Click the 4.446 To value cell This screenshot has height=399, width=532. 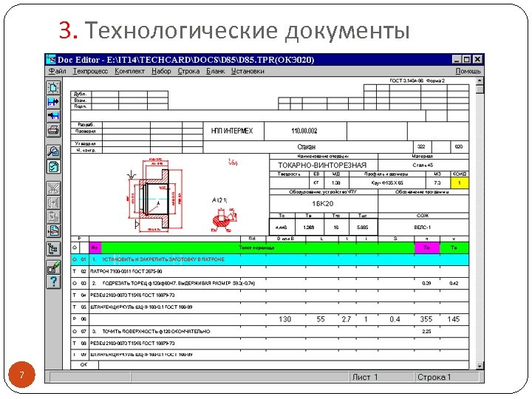tap(282, 228)
